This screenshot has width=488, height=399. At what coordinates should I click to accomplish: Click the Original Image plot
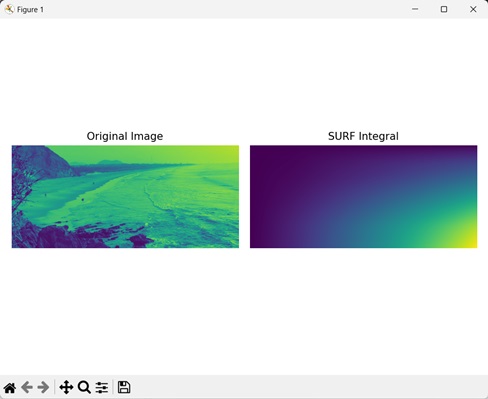click(x=125, y=197)
